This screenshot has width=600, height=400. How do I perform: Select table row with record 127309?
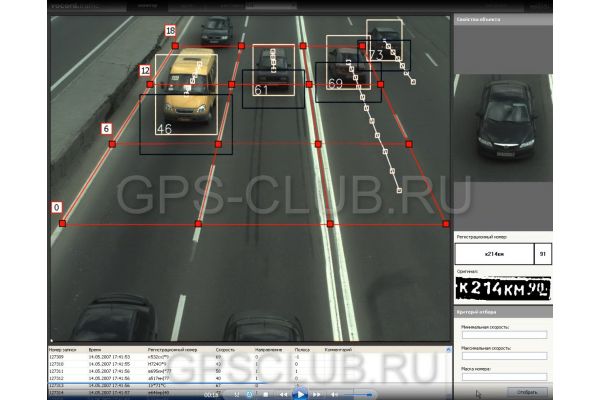249,357
